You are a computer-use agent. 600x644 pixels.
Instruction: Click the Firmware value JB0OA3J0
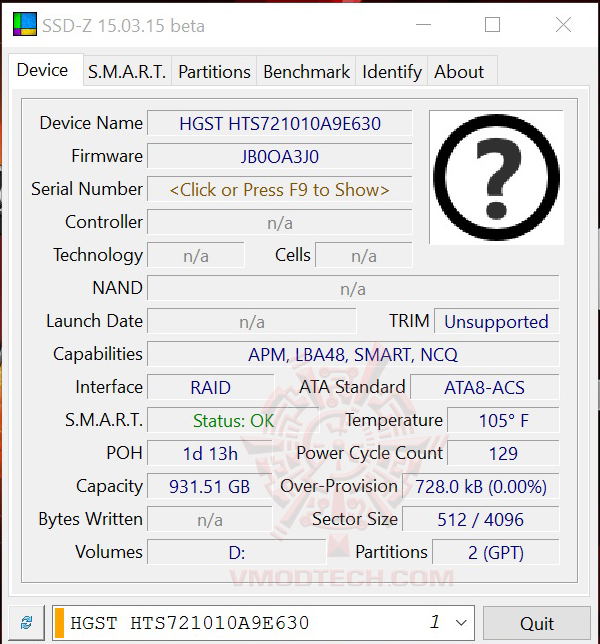point(279,156)
